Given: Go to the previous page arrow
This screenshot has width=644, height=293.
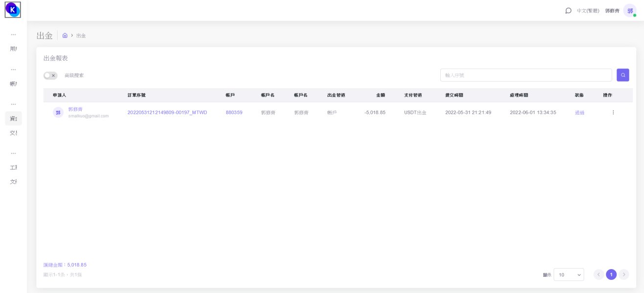Looking at the screenshot, I should click(599, 274).
